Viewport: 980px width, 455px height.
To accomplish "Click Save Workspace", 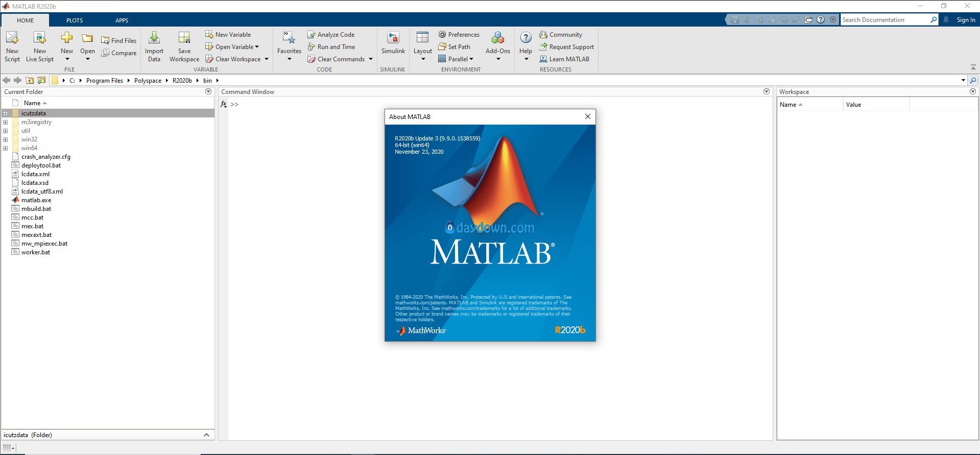I will pyautogui.click(x=184, y=46).
